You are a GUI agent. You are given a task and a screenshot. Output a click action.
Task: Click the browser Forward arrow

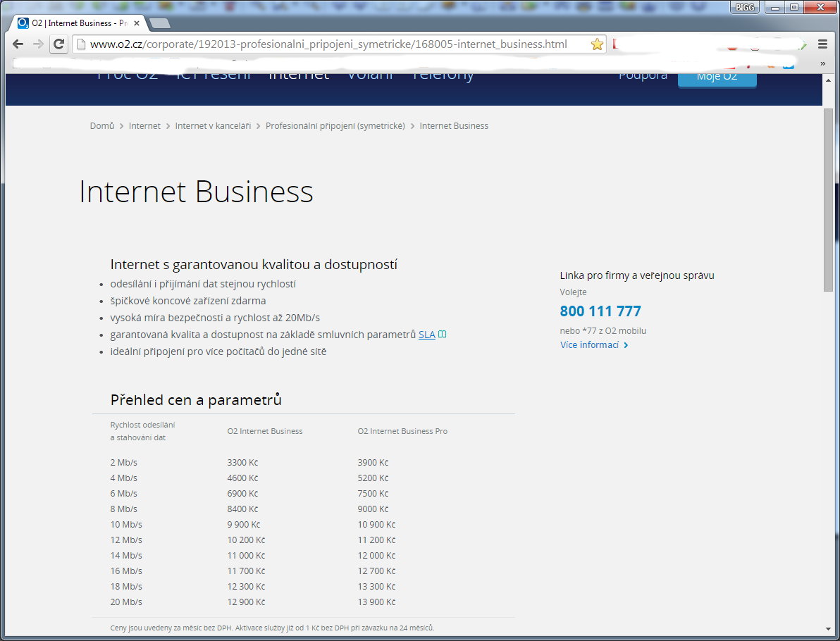pos(38,44)
